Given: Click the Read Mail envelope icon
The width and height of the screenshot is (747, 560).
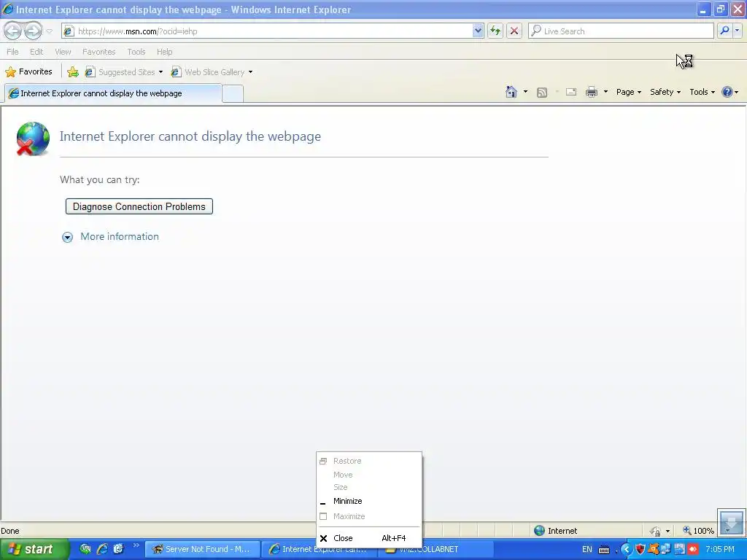Looking at the screenshot, I should click(x=571, y=92).
